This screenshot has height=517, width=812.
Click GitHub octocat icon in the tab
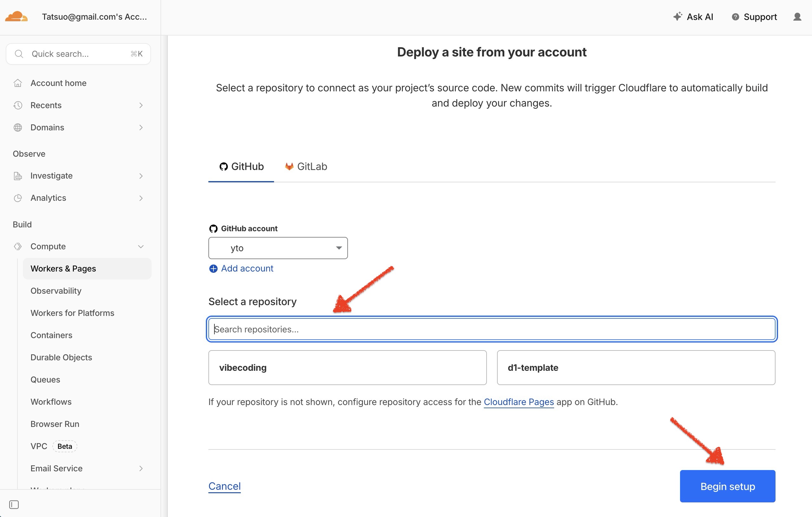[x=223, y=167]
